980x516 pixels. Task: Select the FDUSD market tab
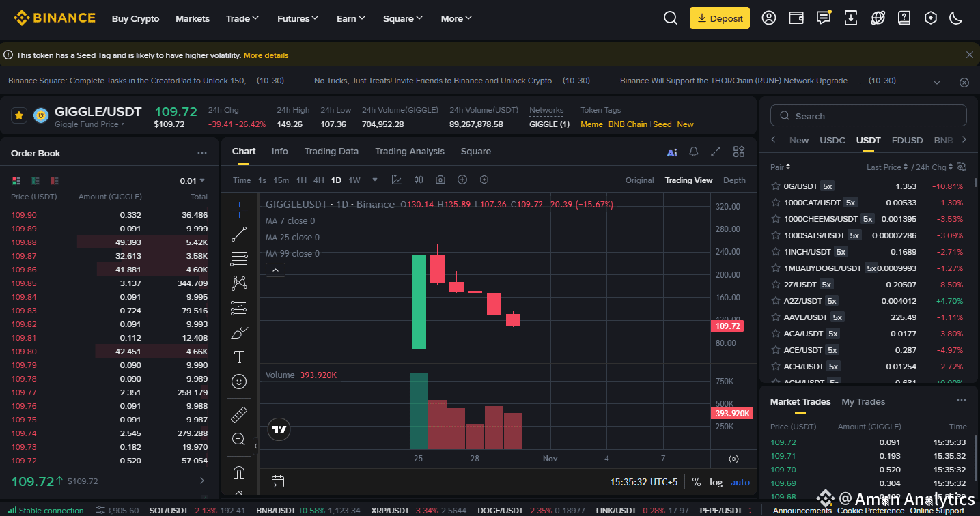click(x=908, y=140)
